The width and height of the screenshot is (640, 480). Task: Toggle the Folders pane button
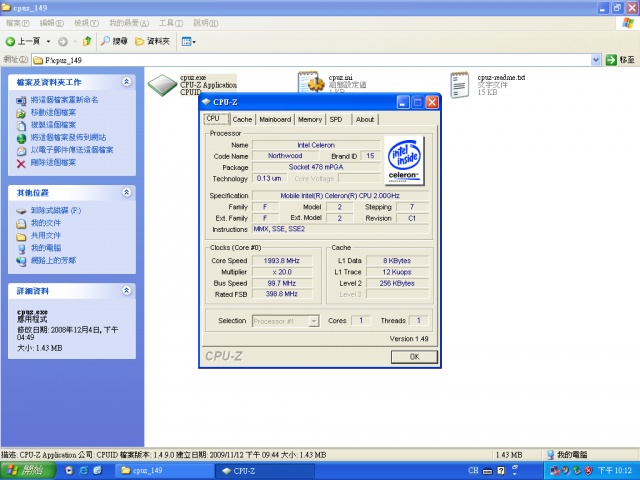click(x=152, y=41)
